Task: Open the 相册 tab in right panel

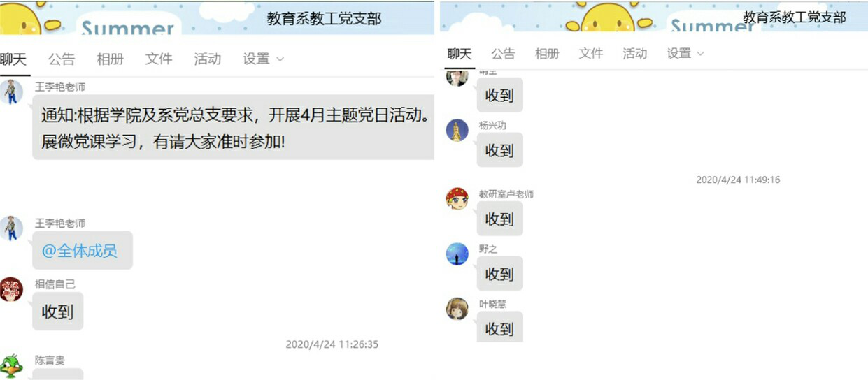Action: pos(547,53)
